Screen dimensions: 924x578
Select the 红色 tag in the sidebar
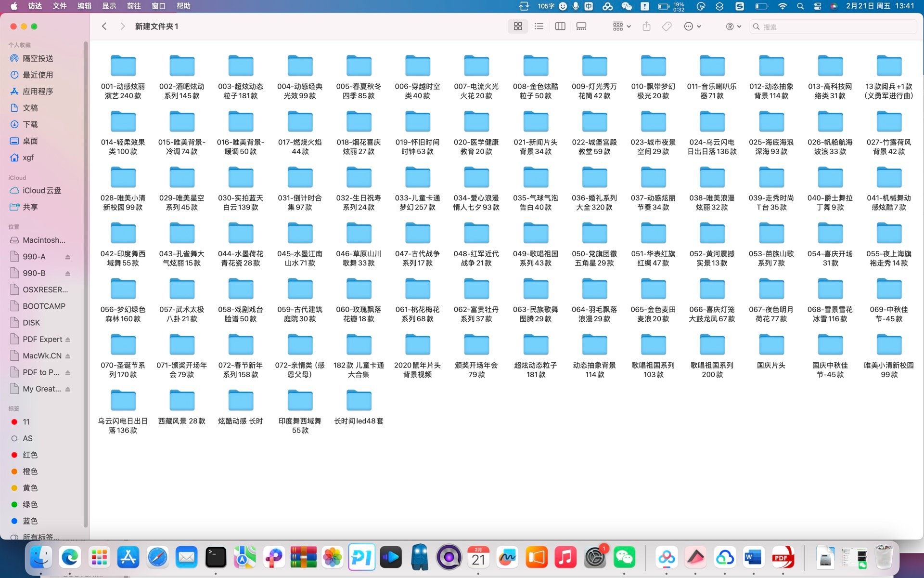point(30,455)
